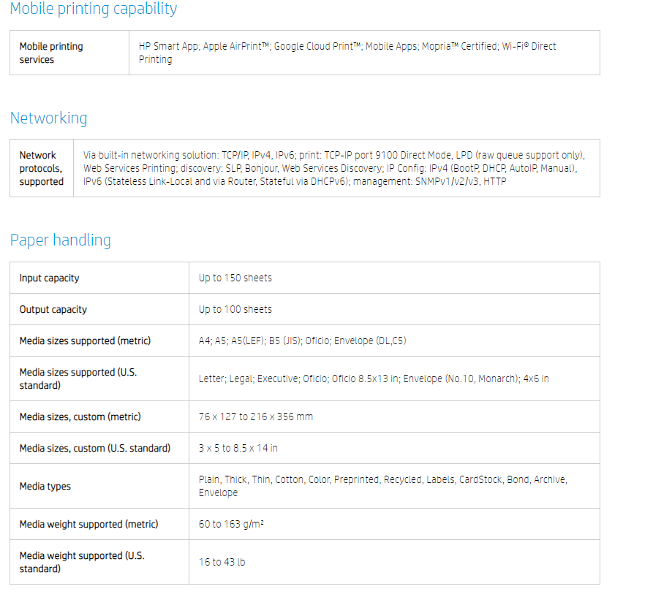Click the 16 to 43 lb value
This screenshot has width=672, height=616.
(222, 562)
